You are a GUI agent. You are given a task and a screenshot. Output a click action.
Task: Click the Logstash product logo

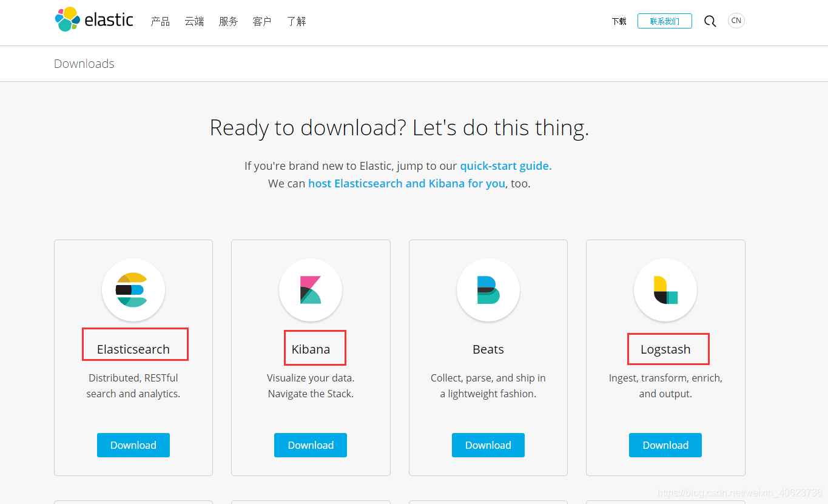(x=665, y=291)
